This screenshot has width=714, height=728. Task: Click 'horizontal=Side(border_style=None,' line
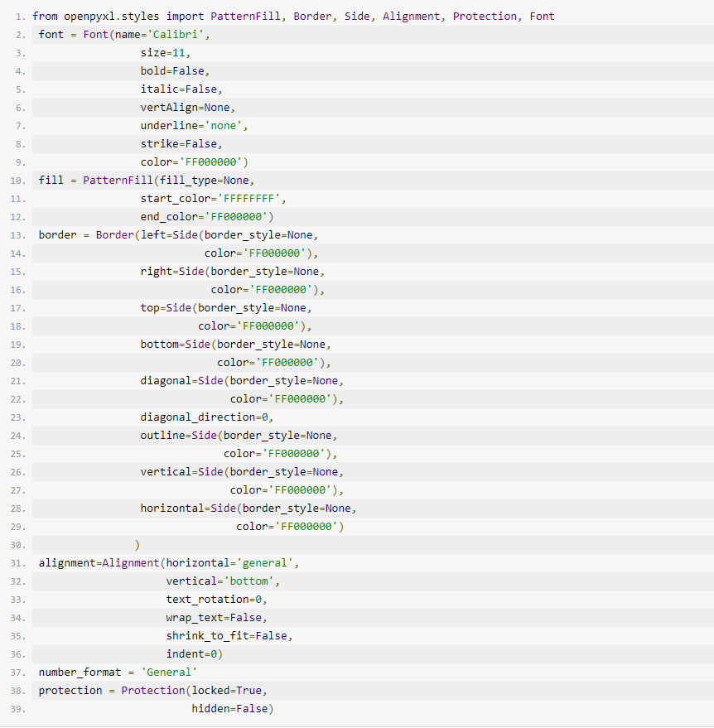click(248, 509)
